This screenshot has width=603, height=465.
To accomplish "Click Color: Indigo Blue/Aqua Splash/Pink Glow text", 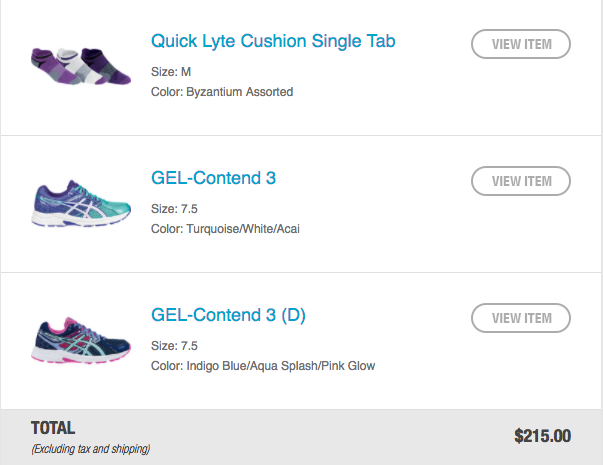I will click(263, 366).
